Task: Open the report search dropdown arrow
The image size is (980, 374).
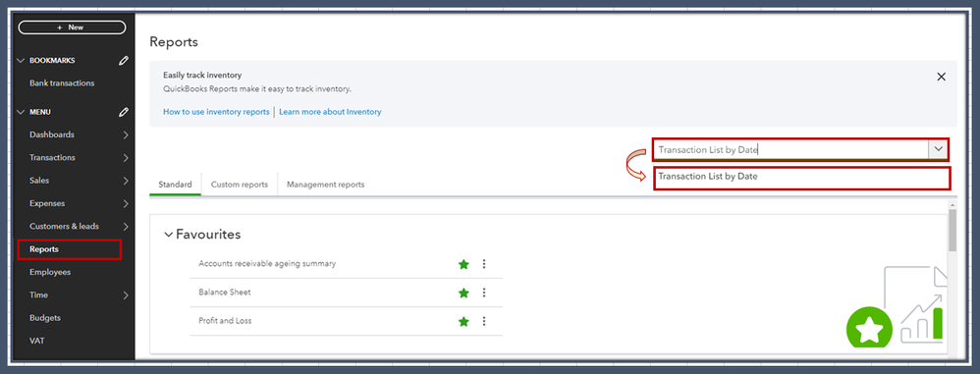Action: click(938, 150)
